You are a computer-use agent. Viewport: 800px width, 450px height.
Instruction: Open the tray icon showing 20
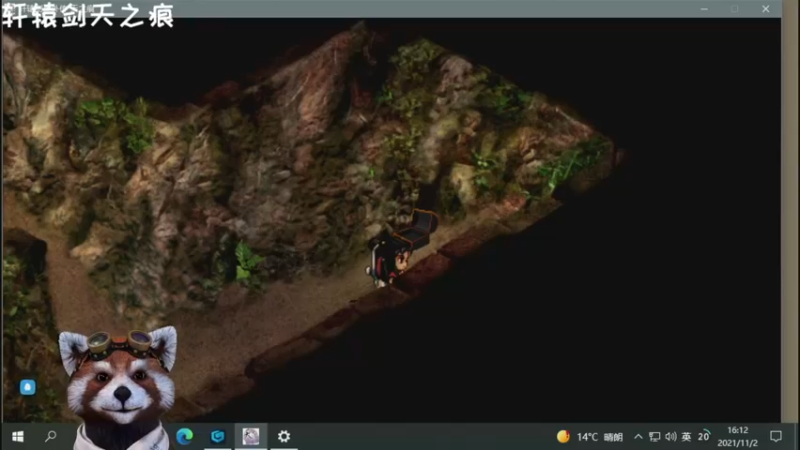(704, 436)
